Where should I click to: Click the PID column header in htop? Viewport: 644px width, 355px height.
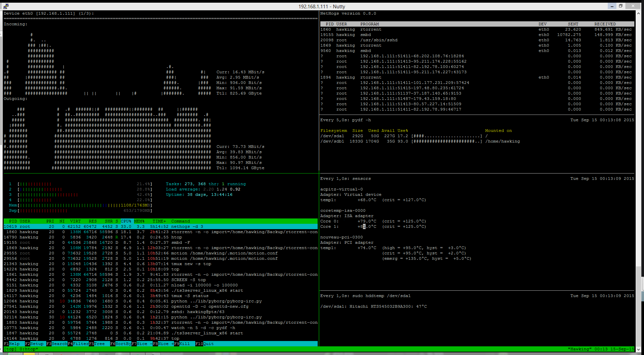click(13, 221)
